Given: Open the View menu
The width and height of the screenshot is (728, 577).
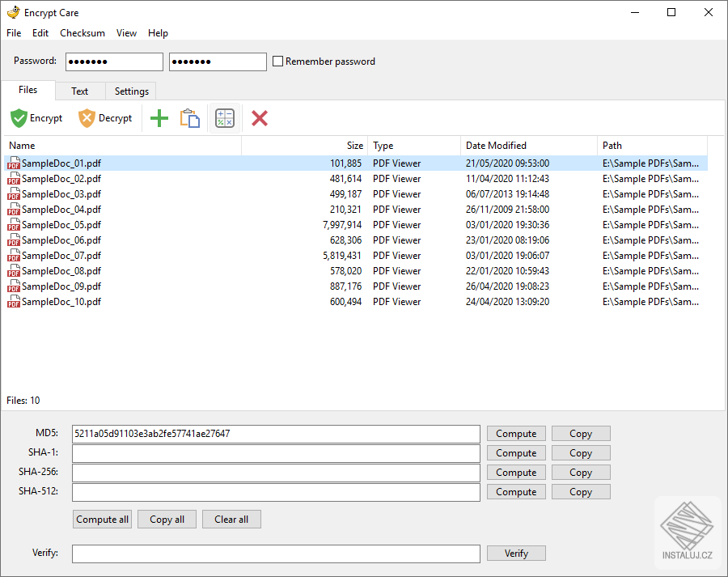Looking at the screenshot, I should click(x=126, y=33).
